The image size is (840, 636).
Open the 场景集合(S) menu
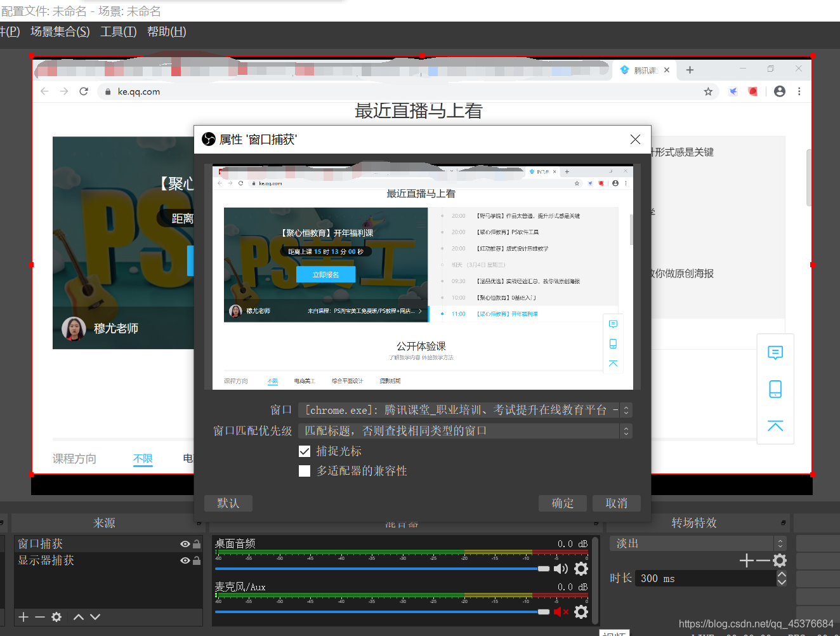(x=60, y=32)
